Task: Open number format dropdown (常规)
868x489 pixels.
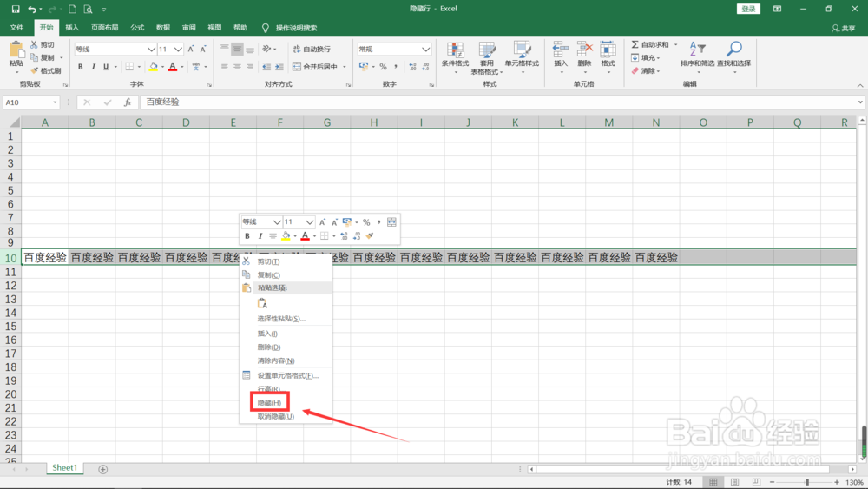Action: click(425, 50)
